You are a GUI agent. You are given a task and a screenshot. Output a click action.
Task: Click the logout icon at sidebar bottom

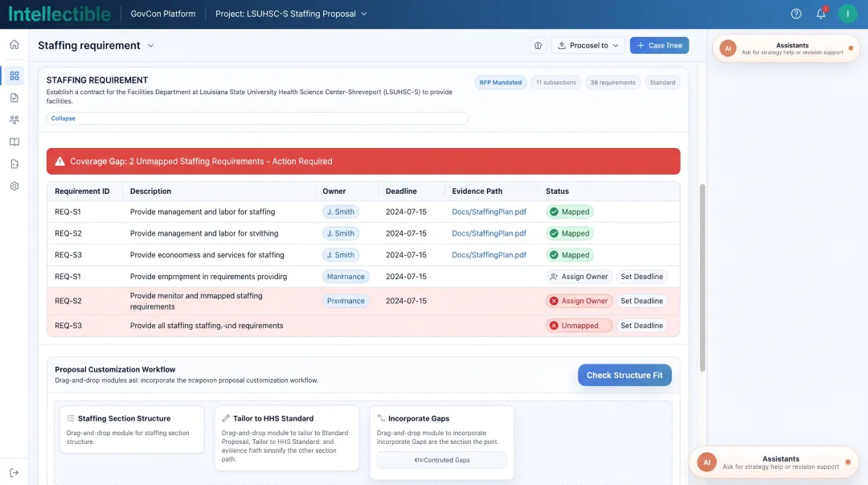[14, 473]
